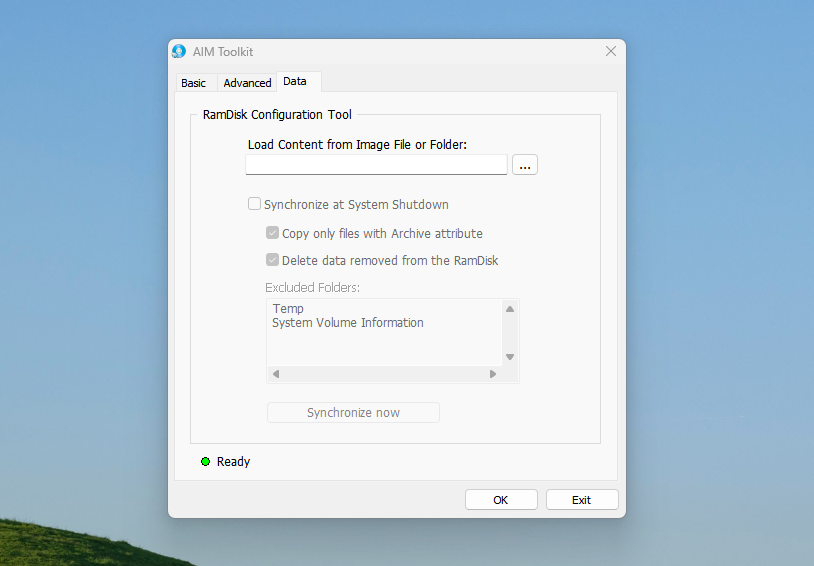This screenshot has width=814, height=566.
Task: Confirm settings with the OK button
Action: (x=501, y=500)
